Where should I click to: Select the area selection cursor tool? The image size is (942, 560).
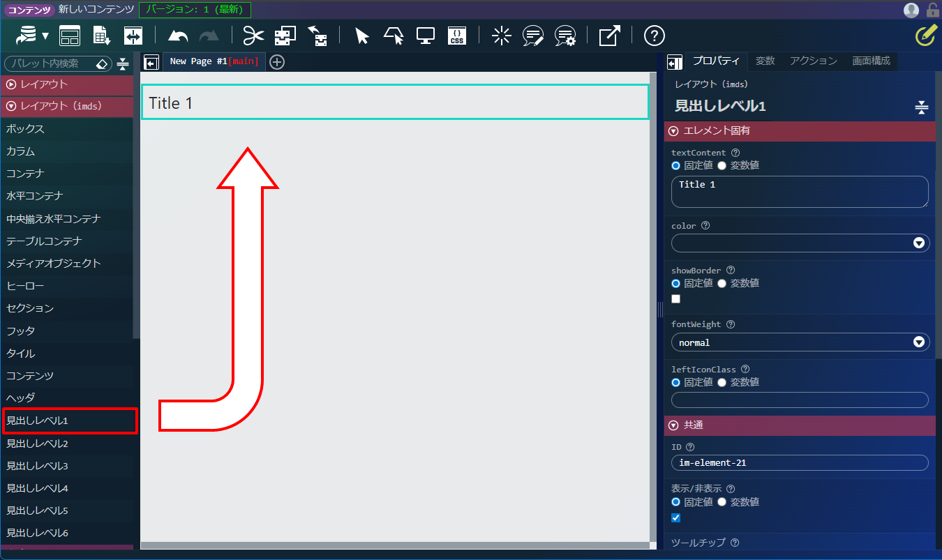394,36
